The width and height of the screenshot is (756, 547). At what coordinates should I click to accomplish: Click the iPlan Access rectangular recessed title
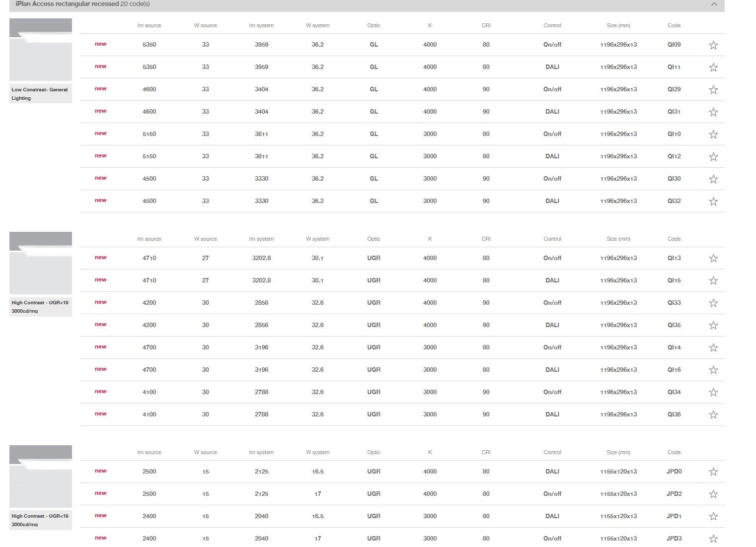coord(67,4)
